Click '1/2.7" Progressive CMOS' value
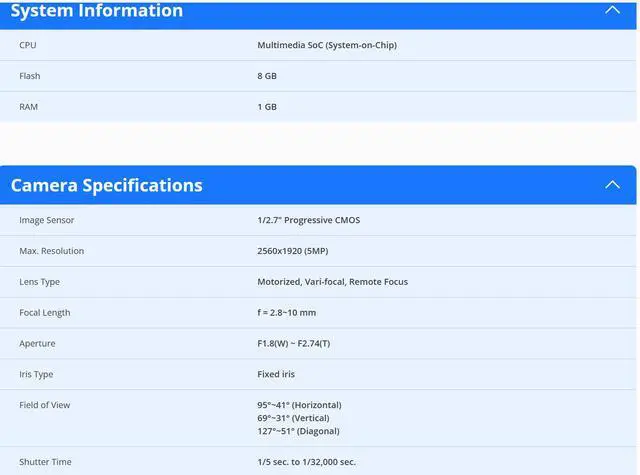640x475 pixels. coord(309,220)
